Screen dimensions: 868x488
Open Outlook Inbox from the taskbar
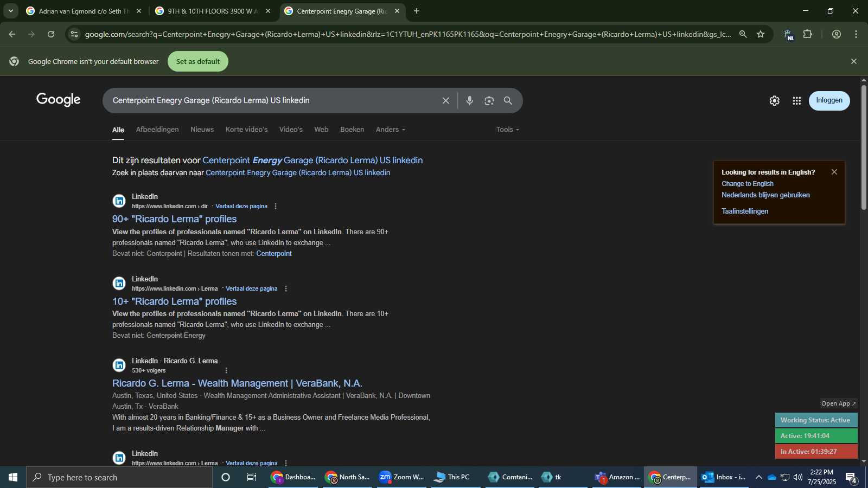[724, 477]
